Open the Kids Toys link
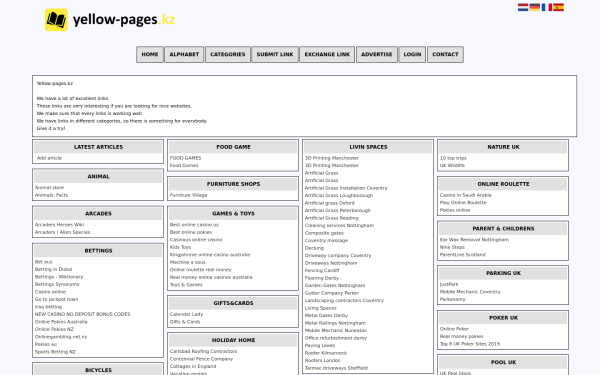 point(180,247)
